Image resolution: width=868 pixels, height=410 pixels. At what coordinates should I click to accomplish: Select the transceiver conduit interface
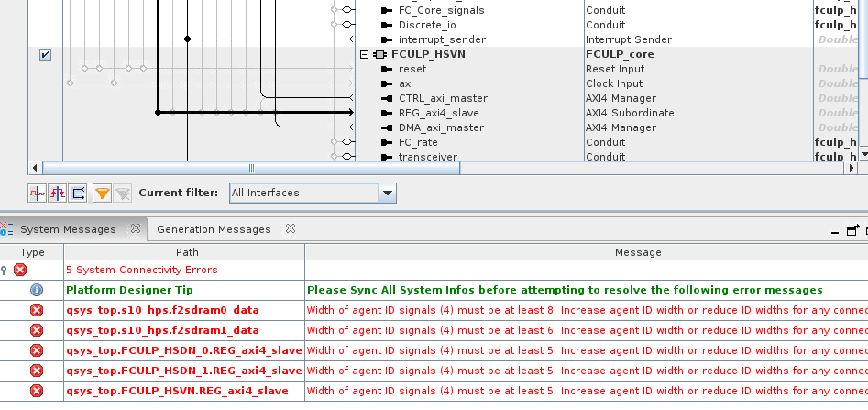[x=428, y=157]
